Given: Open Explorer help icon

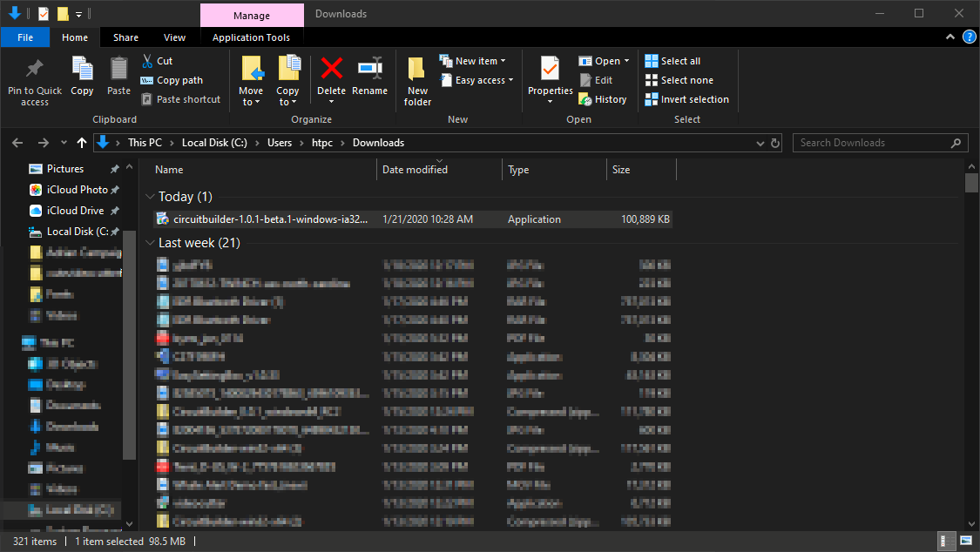Looking at the screenshot, I should [970, 37].
